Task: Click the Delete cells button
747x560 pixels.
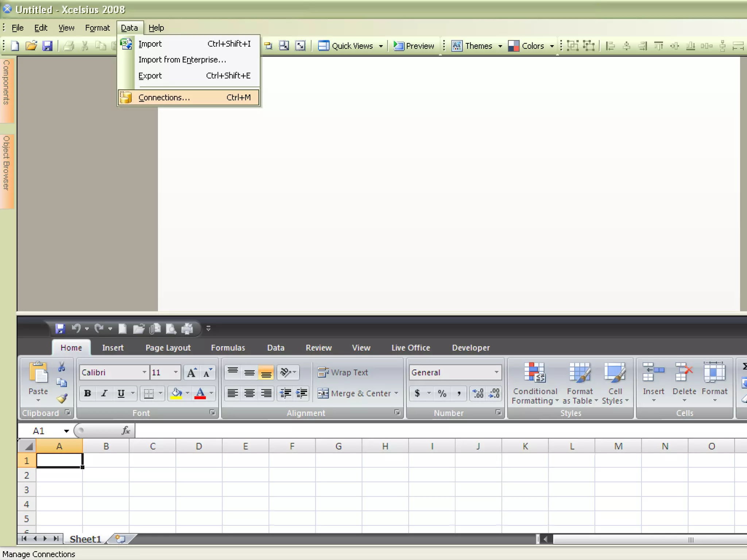Action: (684, 382)
